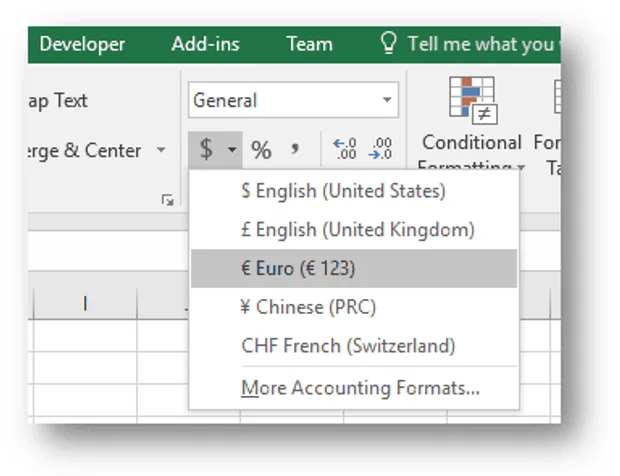Switch to the Add-ins tab
The image size is (620, 476).
[x=206, y=44]
